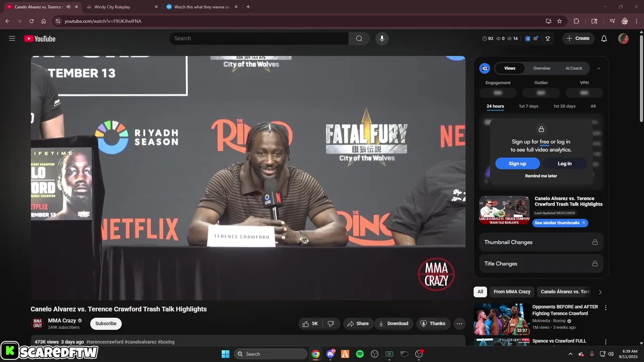Click the vidIQ trophy icon
This screenshot has width=644, height=362.
point(547,38)
